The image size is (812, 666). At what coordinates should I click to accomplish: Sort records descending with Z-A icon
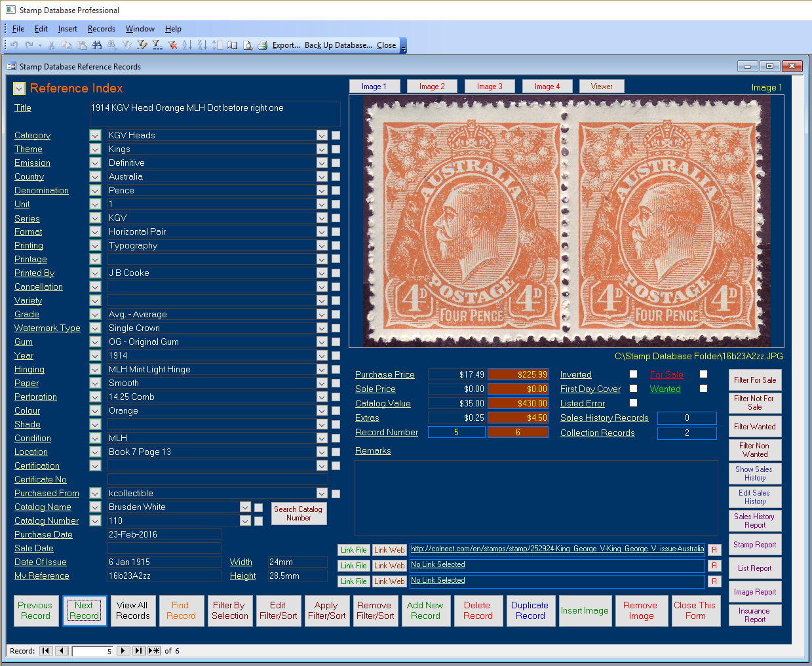[x=202, y=45]
